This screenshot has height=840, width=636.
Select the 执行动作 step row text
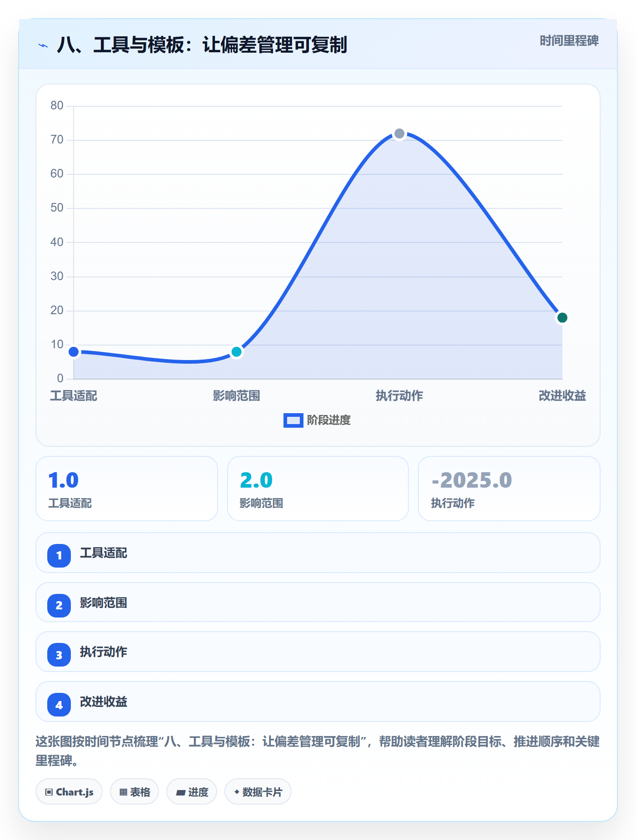pos(104,652)
